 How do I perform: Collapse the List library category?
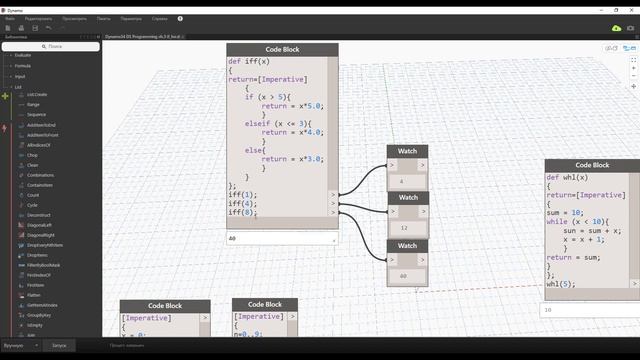coord(18,87)
